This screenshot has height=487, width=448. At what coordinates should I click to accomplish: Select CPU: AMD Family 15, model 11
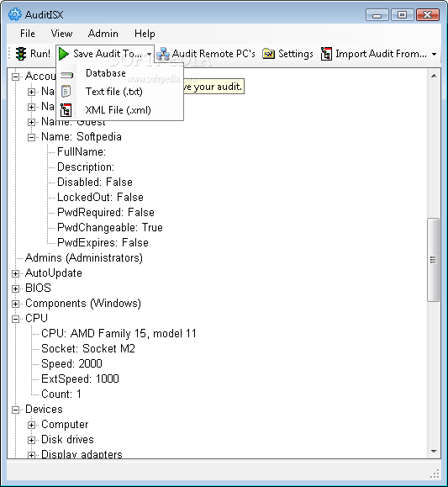119,334
